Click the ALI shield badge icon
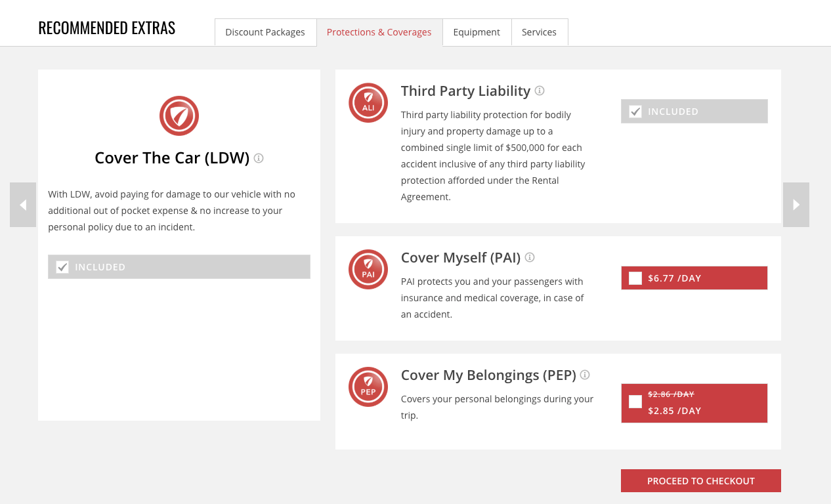 tap(368, 103)
